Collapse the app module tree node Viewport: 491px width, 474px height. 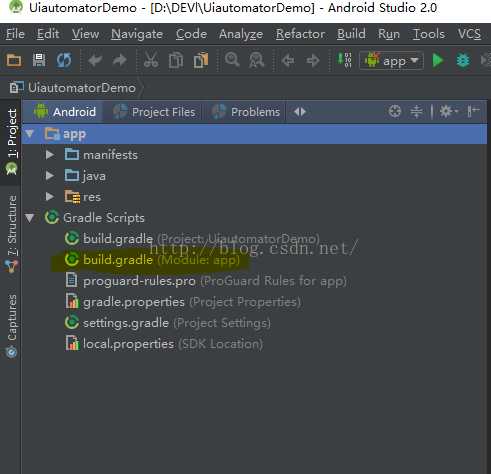click(30, 134)
